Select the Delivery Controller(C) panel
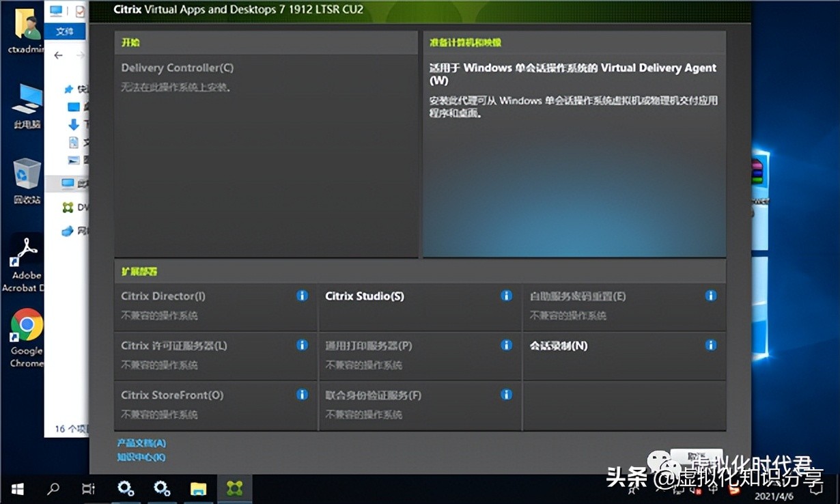Screen dimensions: 840x504 click(266, 156)
